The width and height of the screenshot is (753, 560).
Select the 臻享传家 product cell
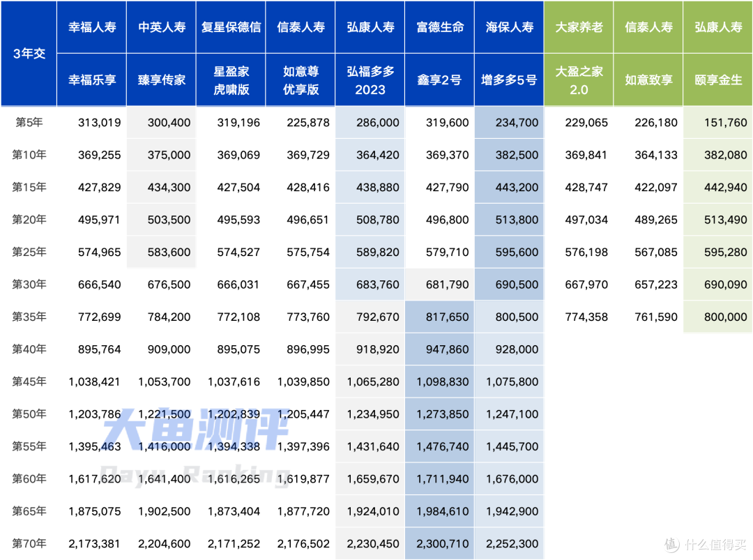coord(161,80)
